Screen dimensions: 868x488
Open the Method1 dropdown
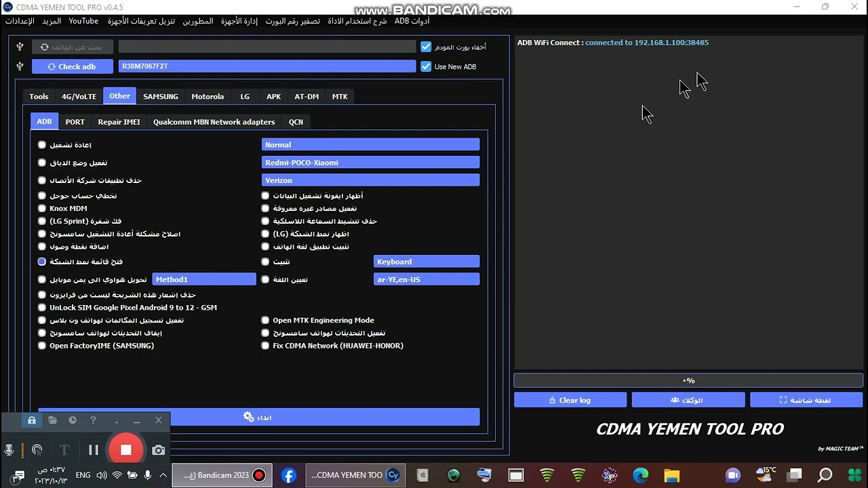[x=204, y=279]
